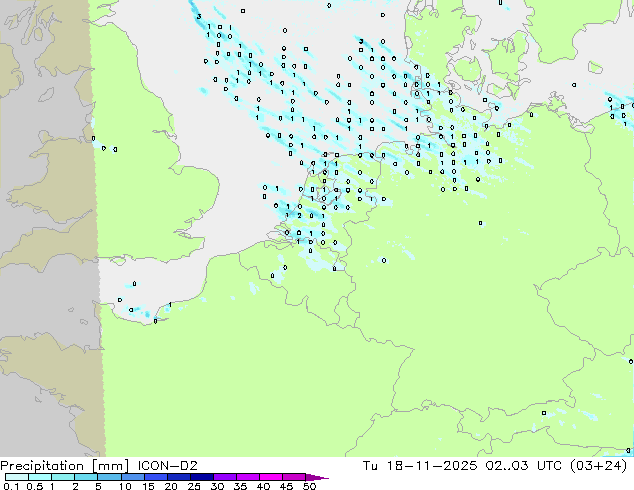Click the '02..03 UTC' time range text
Screen dimensions: 634x490
click(524, 465)
